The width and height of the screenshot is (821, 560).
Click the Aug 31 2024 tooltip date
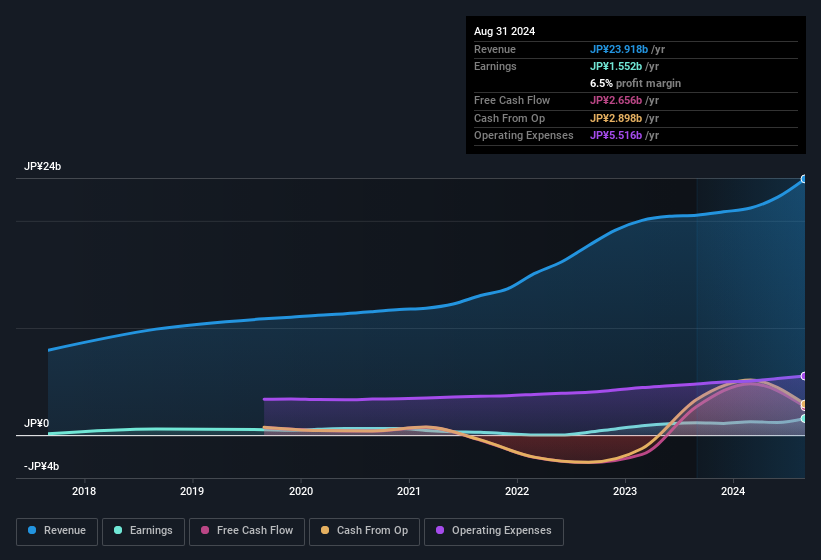tap(504, 31)
